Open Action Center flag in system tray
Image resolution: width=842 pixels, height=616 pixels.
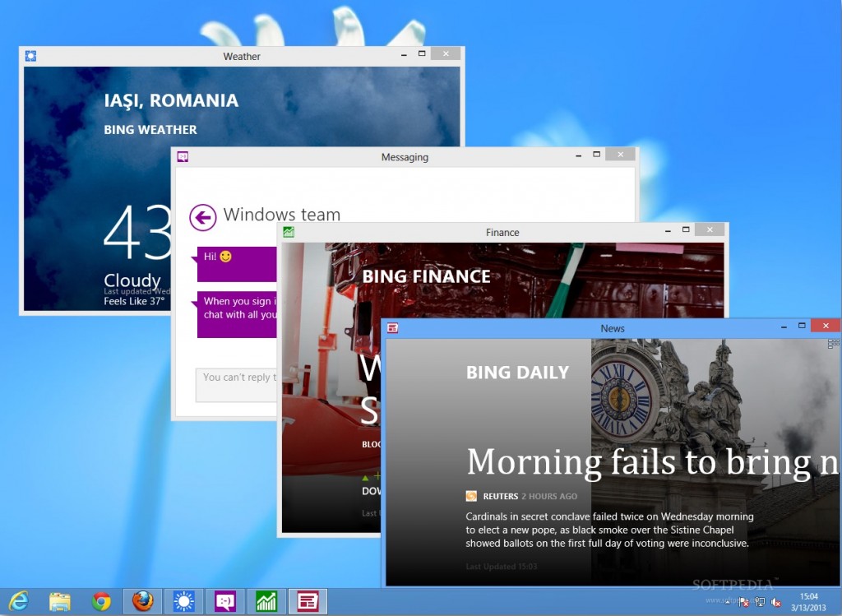tap(743, 602)
